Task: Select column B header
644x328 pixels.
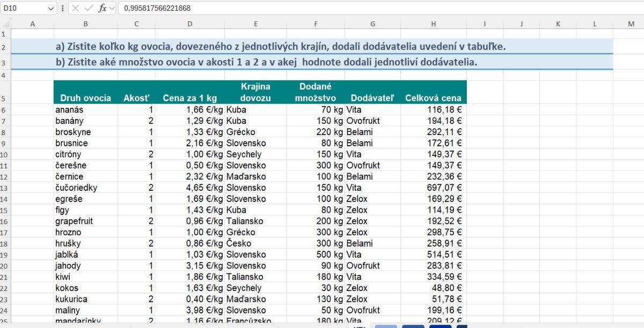Action: click(x=86, y=24)
